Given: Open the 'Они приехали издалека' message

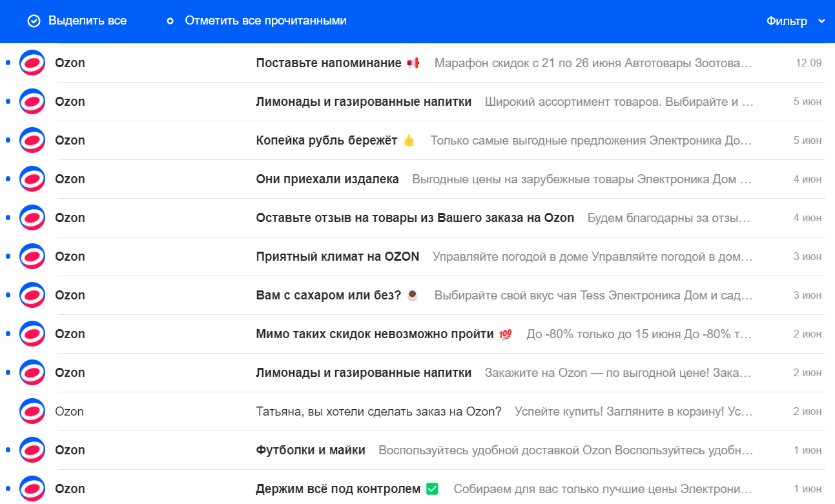Looking at the screenshot, I should (327, 179).
